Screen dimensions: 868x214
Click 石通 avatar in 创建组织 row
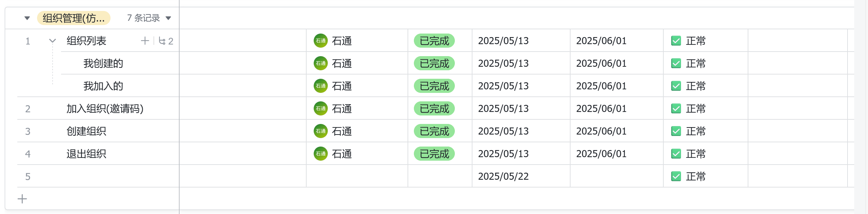(321, 131)
